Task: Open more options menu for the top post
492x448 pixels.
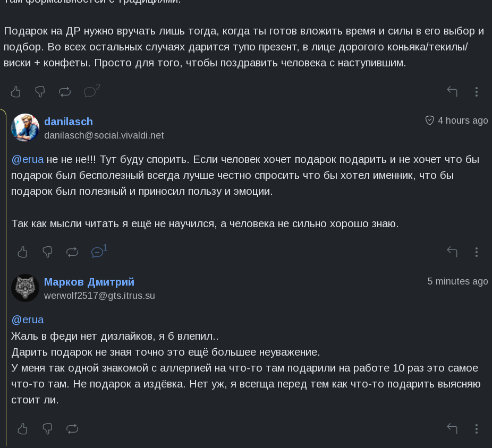Action: coord(477,92)
